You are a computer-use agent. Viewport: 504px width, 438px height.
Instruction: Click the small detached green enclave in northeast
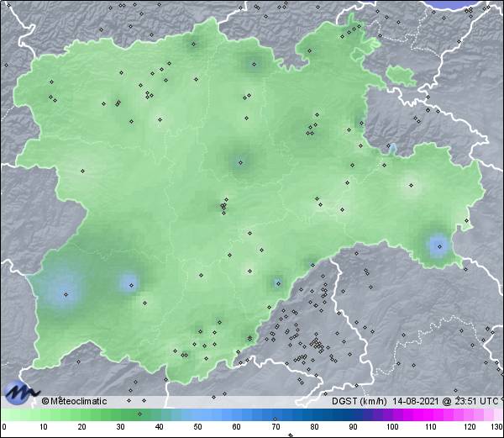pos(400,74)
